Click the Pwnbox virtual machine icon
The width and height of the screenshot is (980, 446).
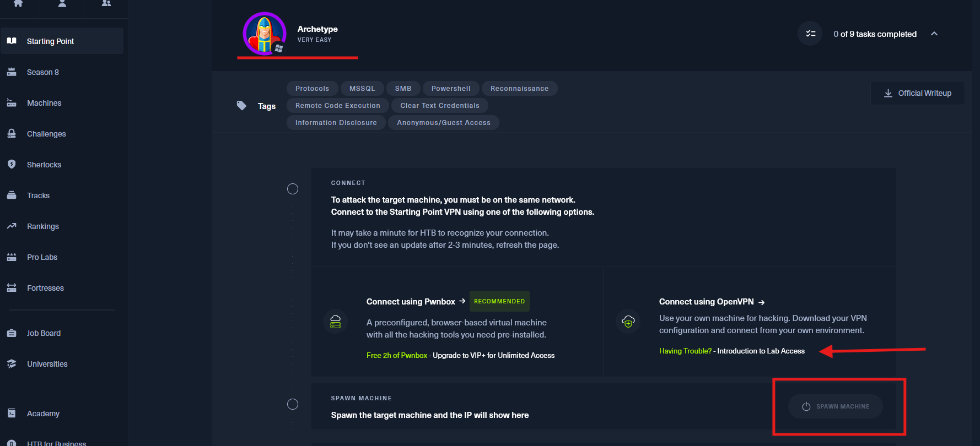click(335, 322)
